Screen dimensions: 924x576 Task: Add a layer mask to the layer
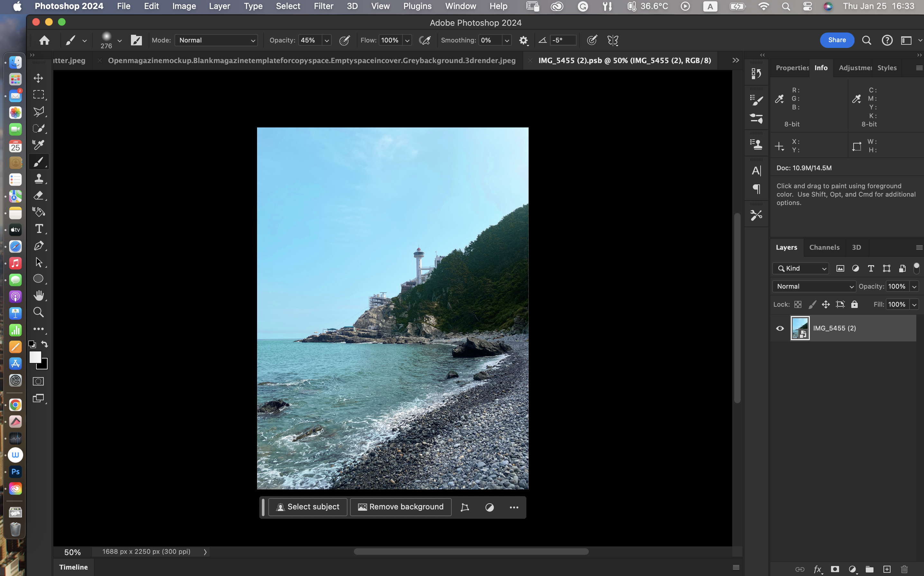pyautogui.click(x=835, y=569)
